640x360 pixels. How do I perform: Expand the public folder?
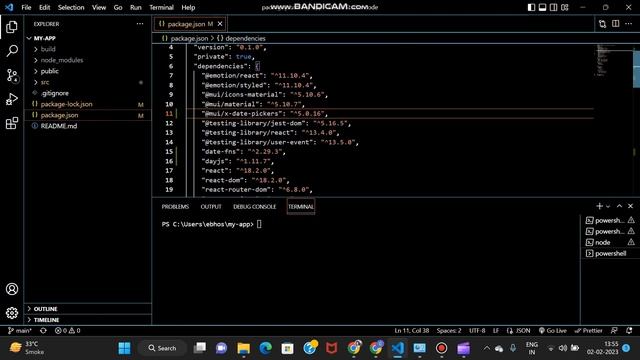(x=50, y=71)
